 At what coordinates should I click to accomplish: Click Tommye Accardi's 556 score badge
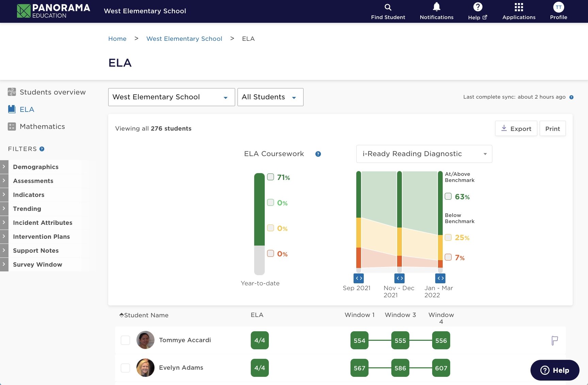click(x=441, y=340)
